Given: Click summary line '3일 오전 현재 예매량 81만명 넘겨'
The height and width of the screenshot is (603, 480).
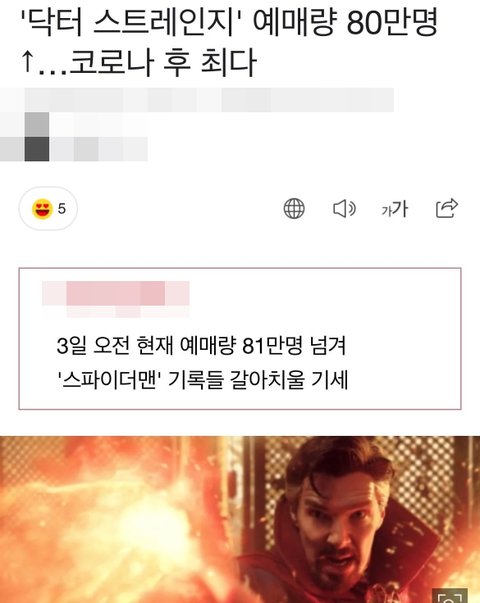Looking at the screenshot, I should (202, 345).
